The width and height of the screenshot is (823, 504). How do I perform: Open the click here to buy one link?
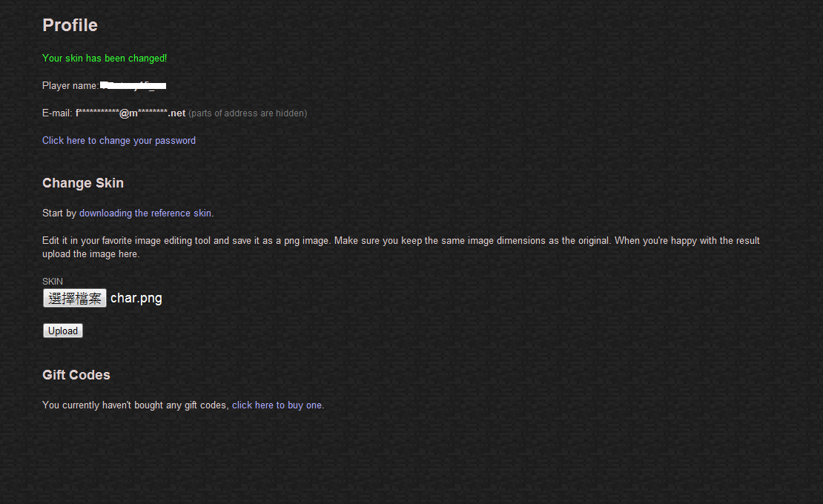[277, 405]
